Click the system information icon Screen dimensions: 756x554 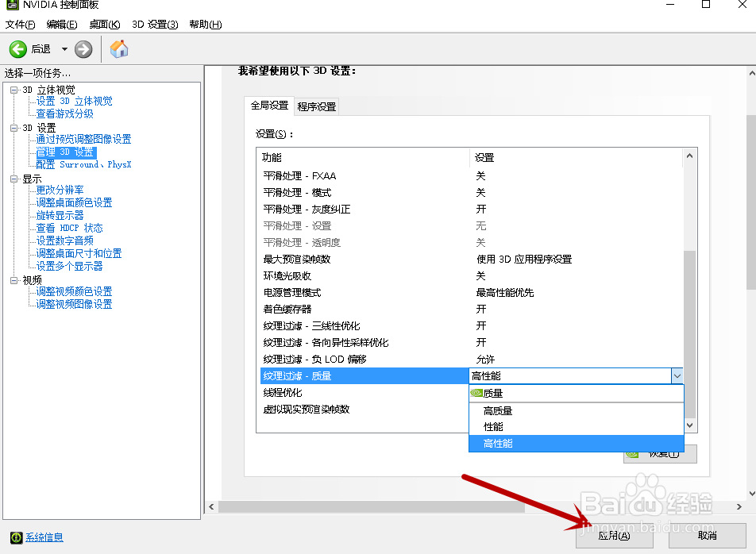(17, 537)
